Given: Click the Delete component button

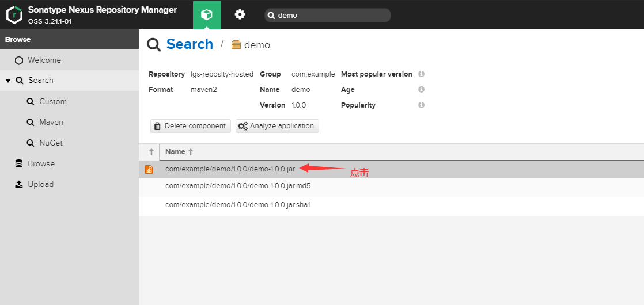Looking at the screenshot, I should click(191, 126).
